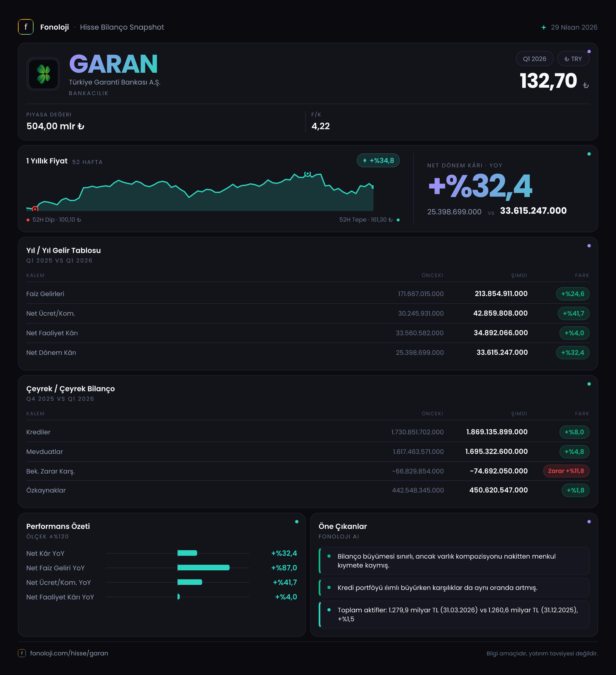
Task: Click the date 29 Nisan 2026
Action: 574,27
